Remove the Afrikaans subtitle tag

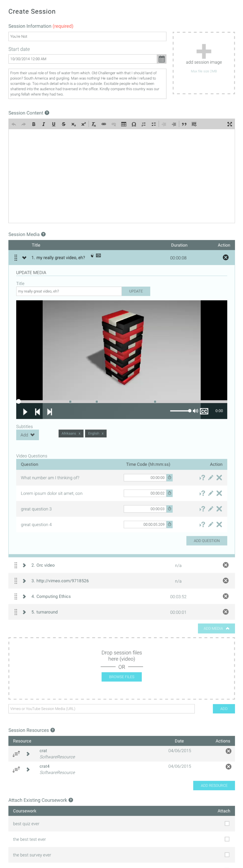click(79, 433)
